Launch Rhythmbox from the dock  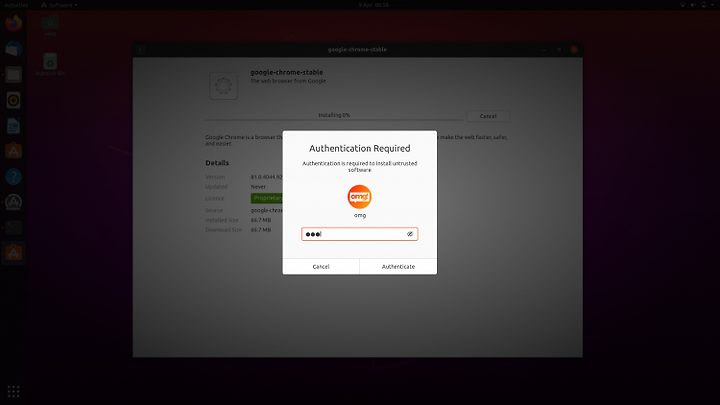[13, 100]
